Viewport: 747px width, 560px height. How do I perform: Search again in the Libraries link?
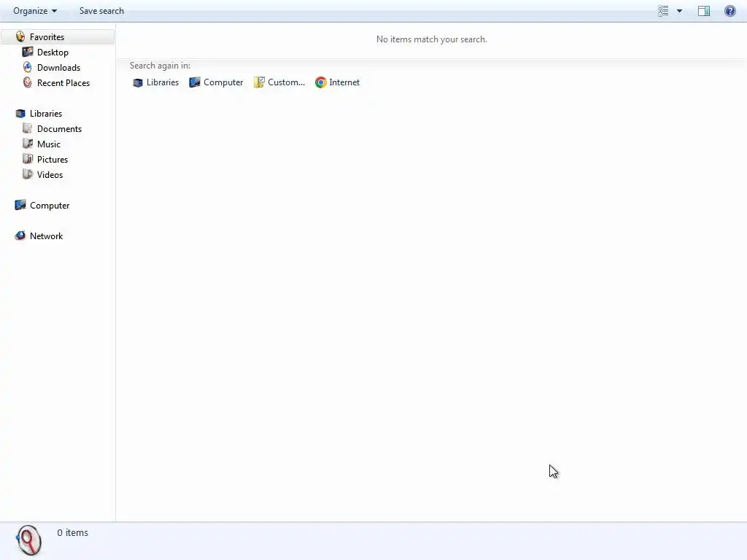163,82
